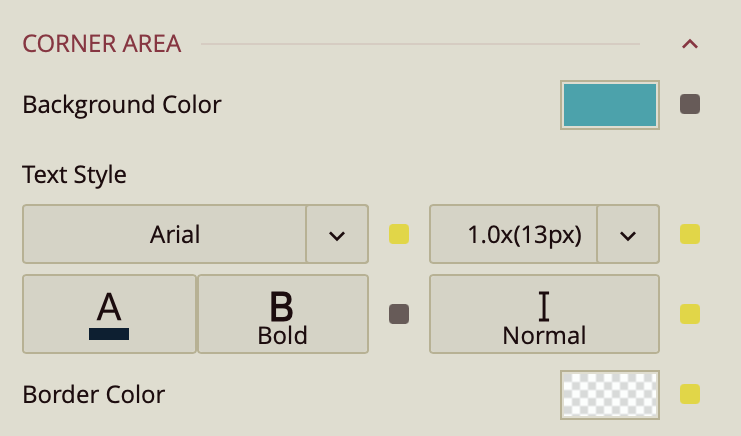741x436 pixels.
Task: Toggle the Bold text button
Action: click(283, 314)
